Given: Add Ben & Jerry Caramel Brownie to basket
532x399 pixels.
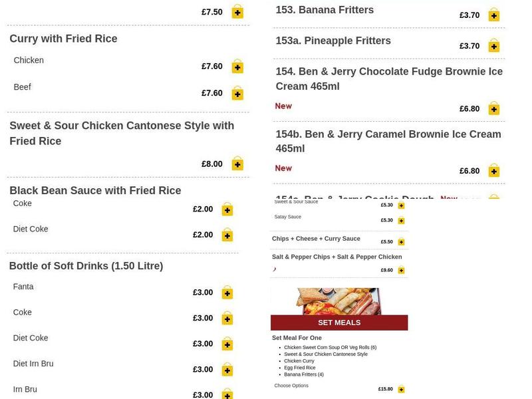Looking at the screenshot, I should click(x=493, y=171).
